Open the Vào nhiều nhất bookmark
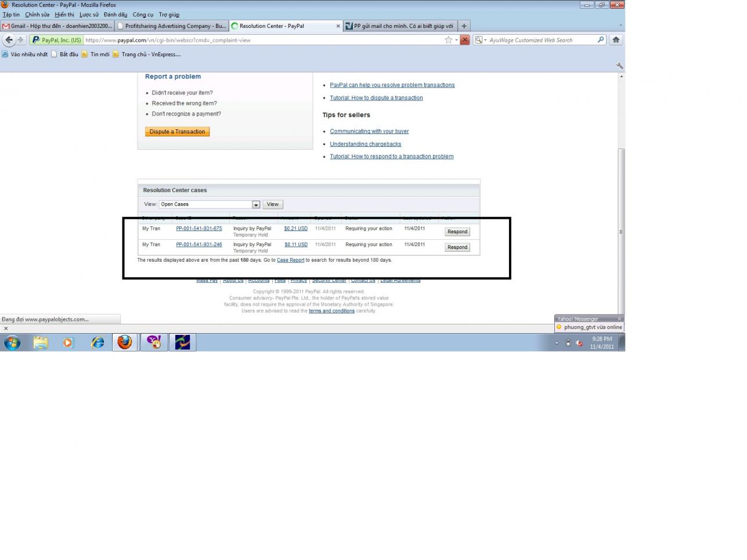 25,54
